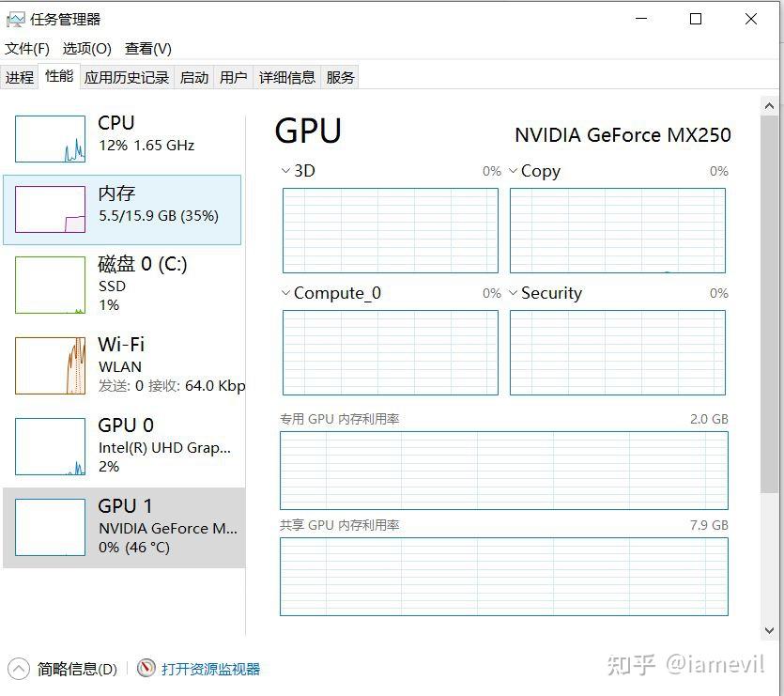Open the Copy engine dropdown chevron
The width and height of the screenshot is (784, 696).
point(513,171)
